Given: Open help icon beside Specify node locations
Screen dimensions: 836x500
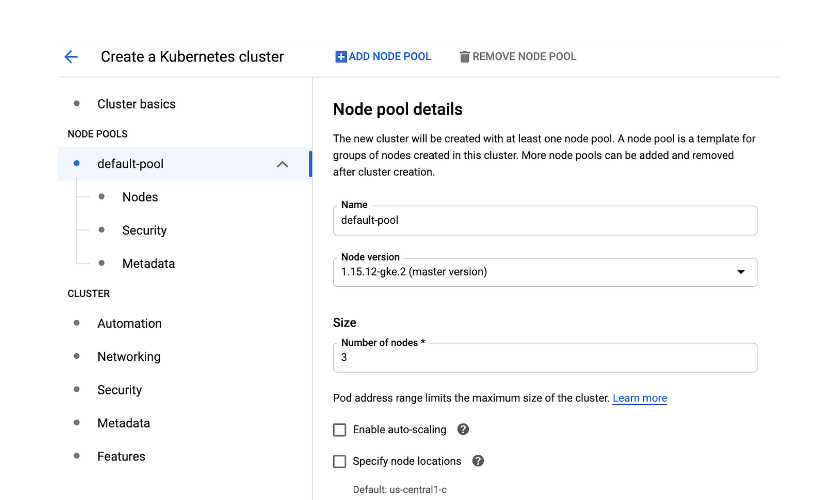Looking at the screenshot, I should point(478,461).
